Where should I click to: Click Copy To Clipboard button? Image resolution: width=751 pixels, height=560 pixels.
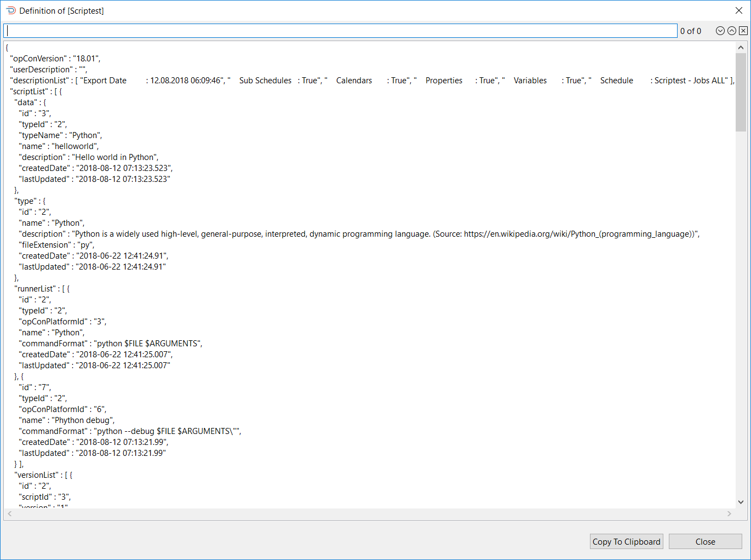tap(627, 541)
